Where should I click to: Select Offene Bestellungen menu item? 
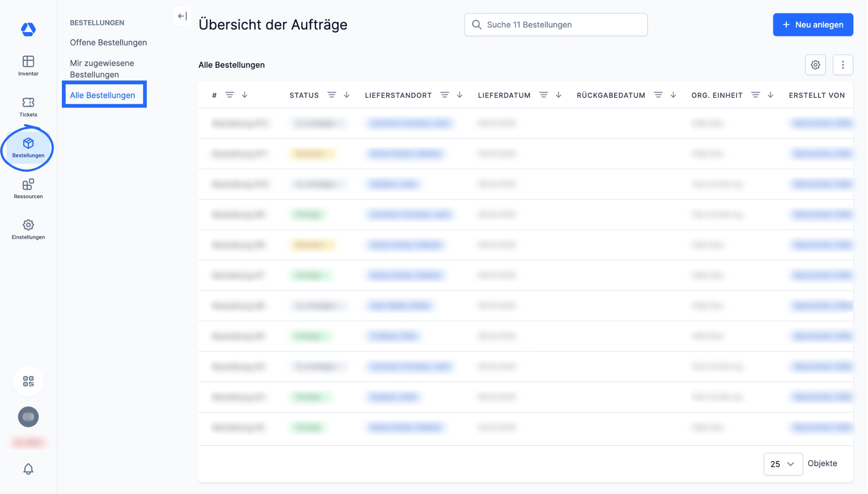click(x=108, y=42)
